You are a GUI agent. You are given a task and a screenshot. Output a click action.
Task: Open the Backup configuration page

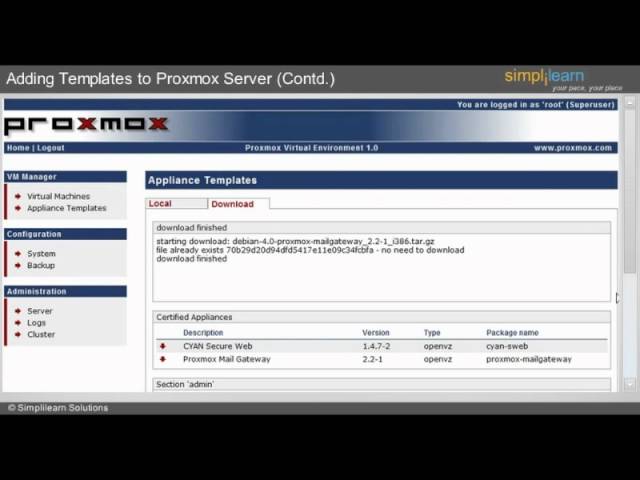click(x=41, y=265)
